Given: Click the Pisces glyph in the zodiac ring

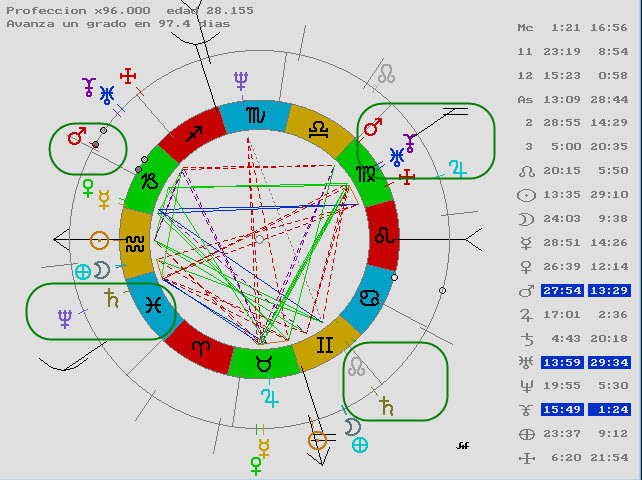Looking at the screenshot, I should click(153, 305).
